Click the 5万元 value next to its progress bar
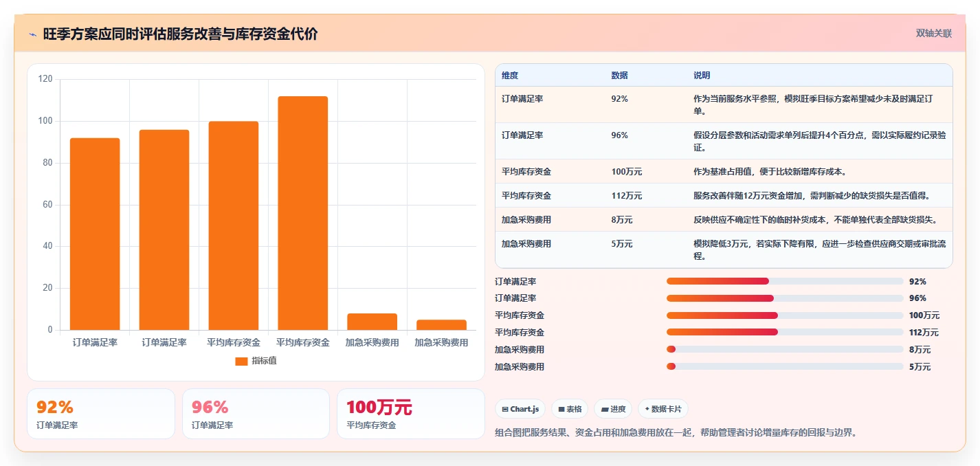The height and width of the screenshot is (466, 980). tap(920, 367)
